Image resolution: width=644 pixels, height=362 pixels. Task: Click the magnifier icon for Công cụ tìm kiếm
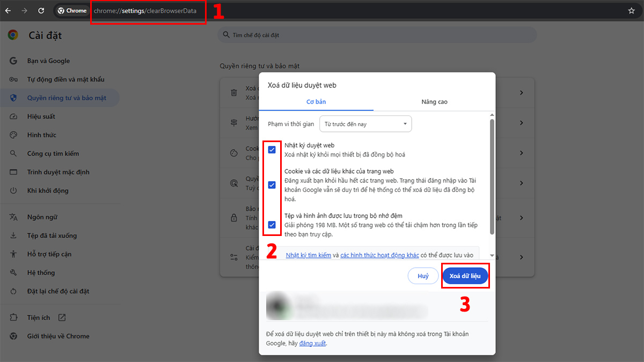point(14,153)
